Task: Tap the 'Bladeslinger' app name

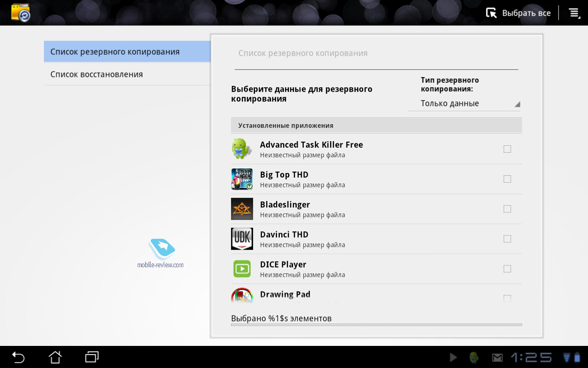Action: tap(285, 204)
